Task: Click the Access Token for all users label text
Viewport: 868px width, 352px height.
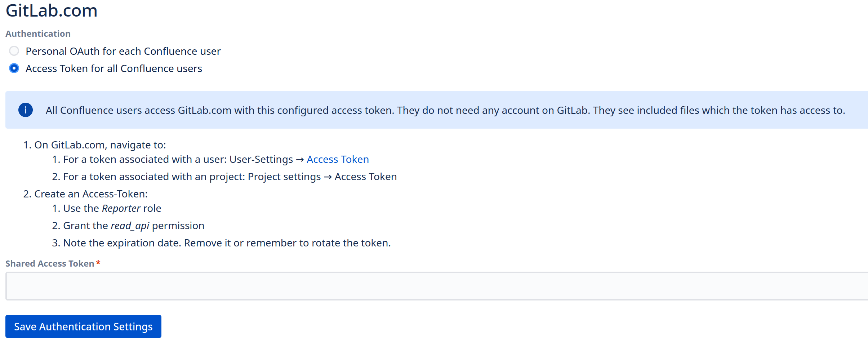Action: (113, 68)
